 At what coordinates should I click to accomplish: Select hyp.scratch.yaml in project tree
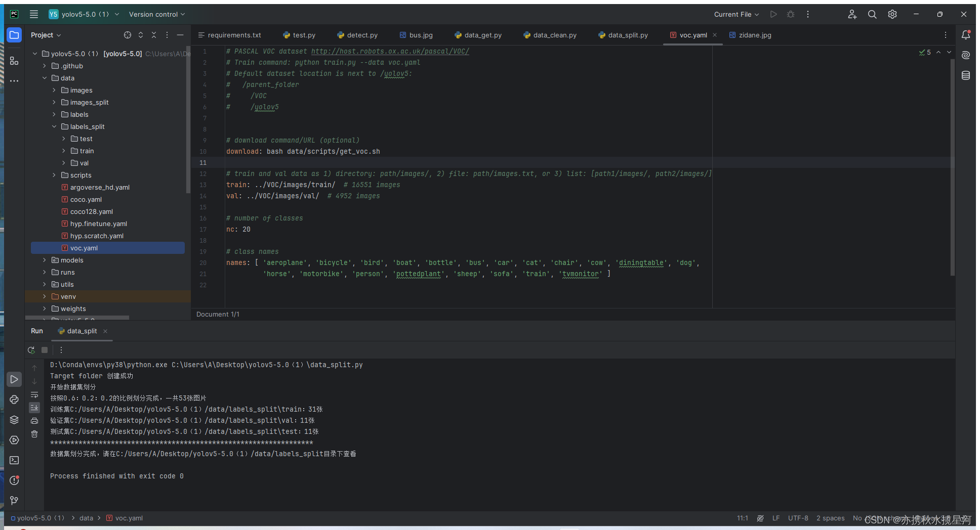click(97, 236)
